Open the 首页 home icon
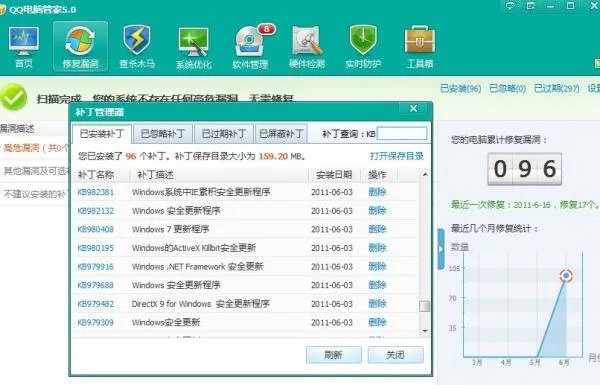 [24, 47]
